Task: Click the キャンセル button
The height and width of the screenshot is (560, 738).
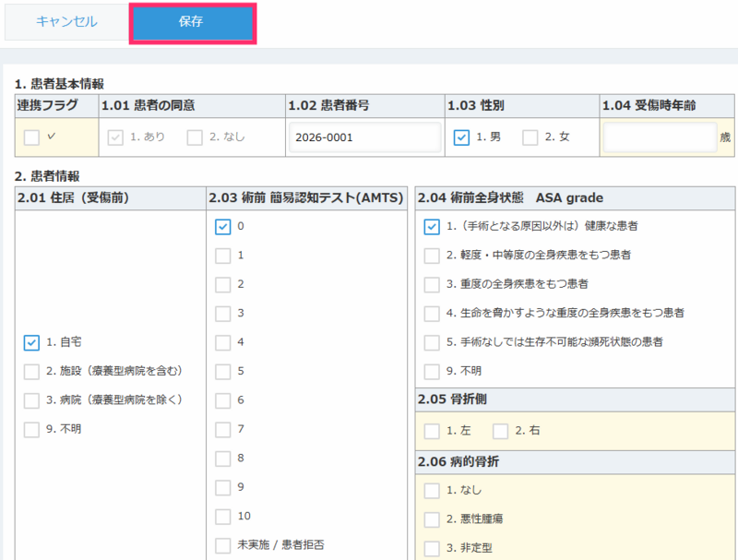Action: tap(66, 21)
